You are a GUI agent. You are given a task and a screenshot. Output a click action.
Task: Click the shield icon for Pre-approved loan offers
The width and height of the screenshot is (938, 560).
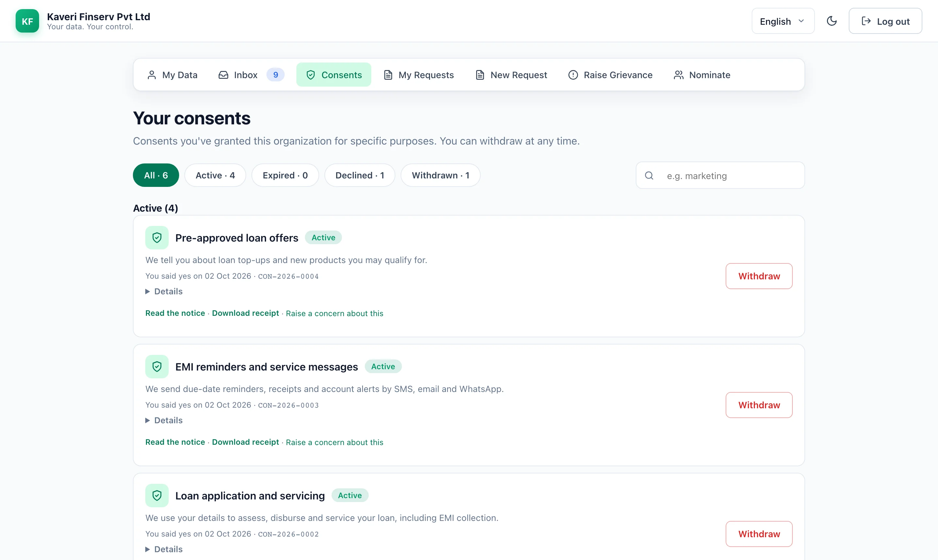point(157,238)
